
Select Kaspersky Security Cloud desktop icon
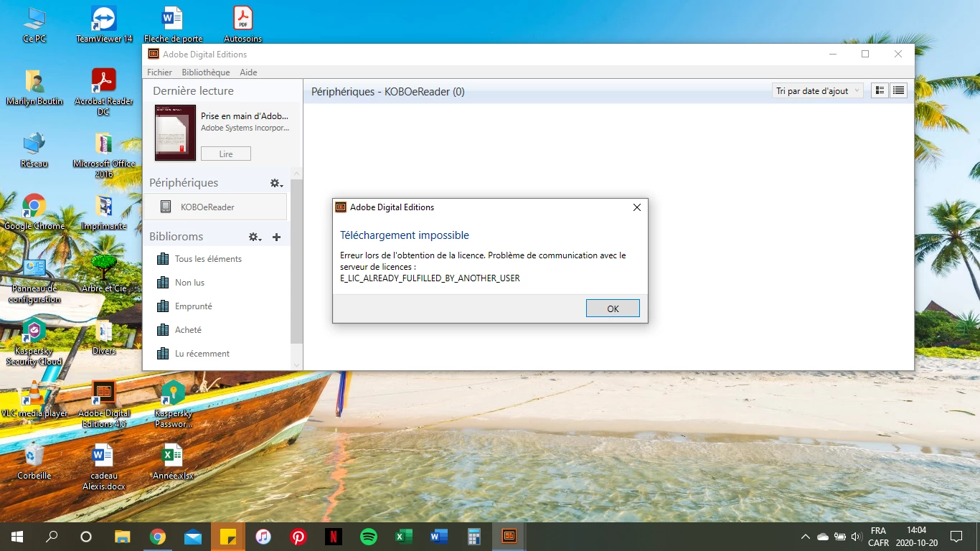[x=34, y=342]
